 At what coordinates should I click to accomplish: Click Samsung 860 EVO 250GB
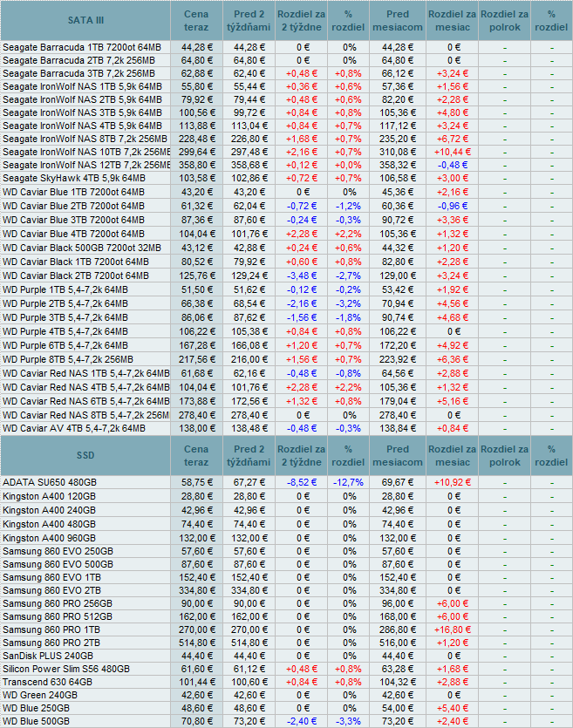point(58,551)
